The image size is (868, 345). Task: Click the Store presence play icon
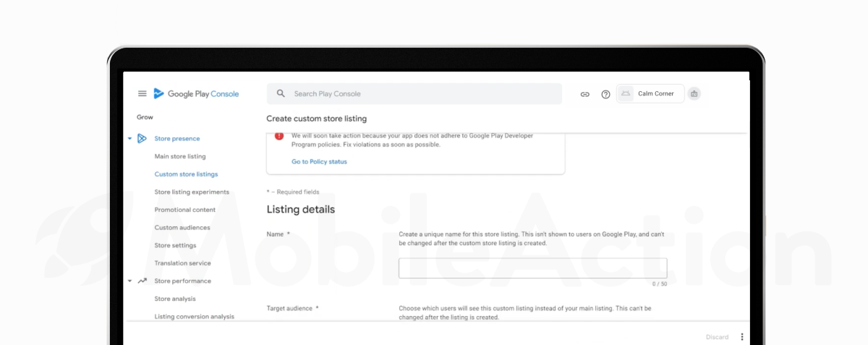[x=142, y=139]
